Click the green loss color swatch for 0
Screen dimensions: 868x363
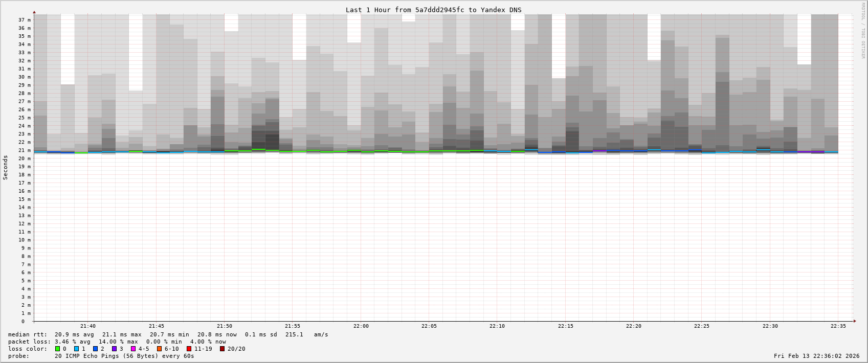click(x=58, y=349)
